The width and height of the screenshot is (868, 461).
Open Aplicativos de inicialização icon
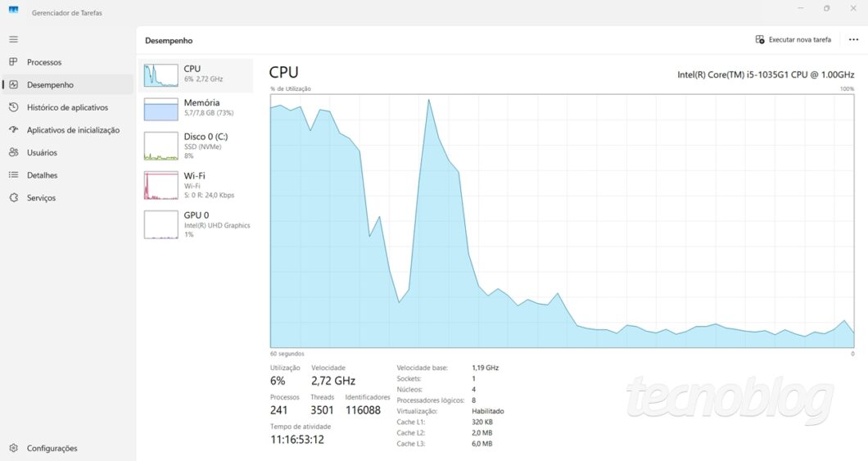[13, 129]
